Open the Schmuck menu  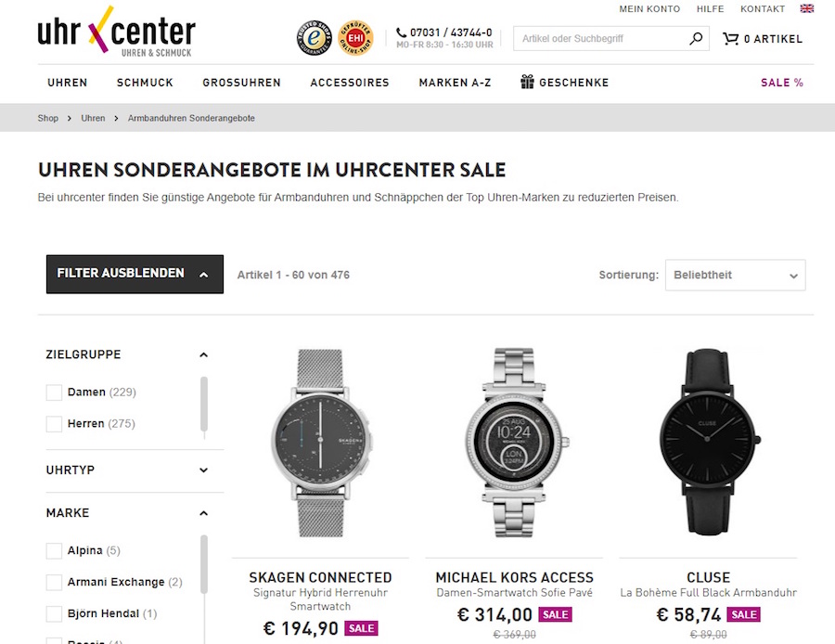click(145, 83)
